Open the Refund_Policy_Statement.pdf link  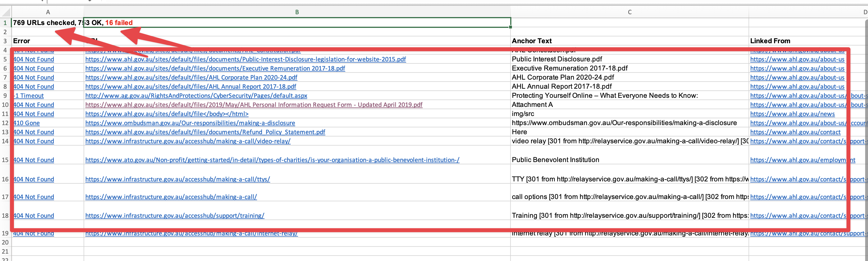(205, 132)
